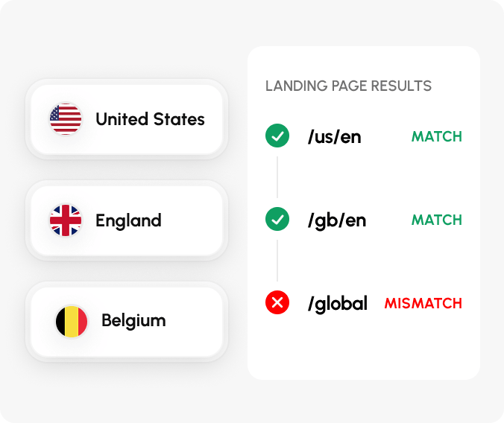Open the /global landing page path
Image resolution: width=504 pixels, height=423 pixels.
(338, 304)
